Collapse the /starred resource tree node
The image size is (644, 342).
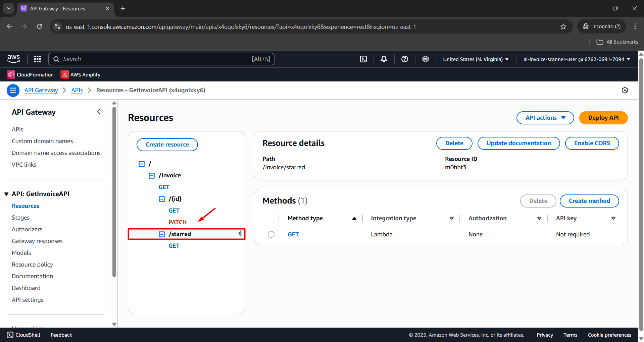161,234
